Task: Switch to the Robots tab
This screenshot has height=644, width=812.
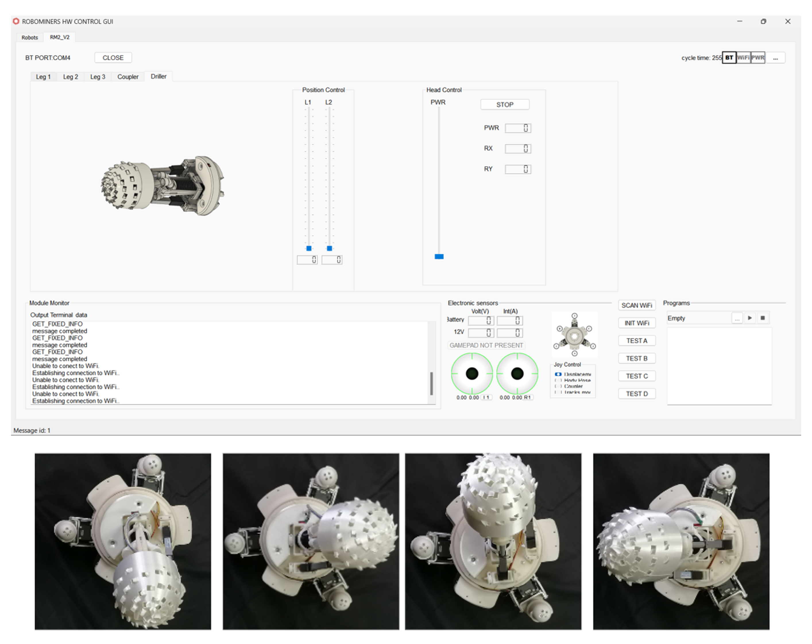Action: [30, 38]
